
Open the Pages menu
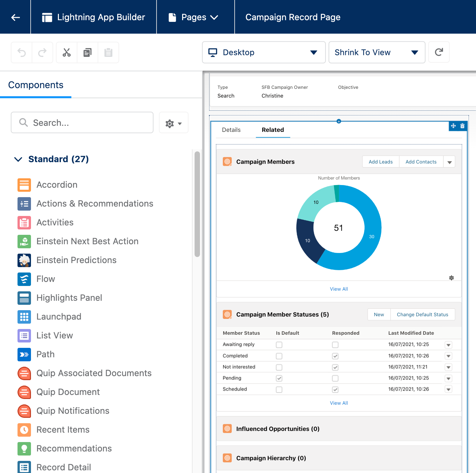click(x=194, y=17)
